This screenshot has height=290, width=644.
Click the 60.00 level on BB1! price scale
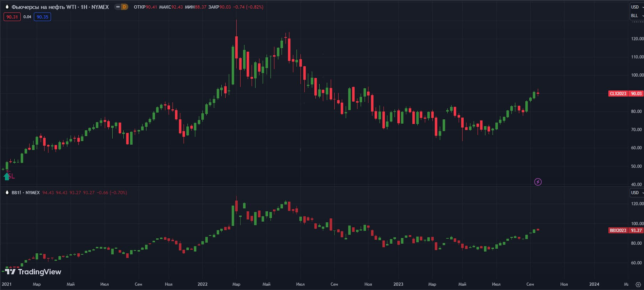(636, 263)
